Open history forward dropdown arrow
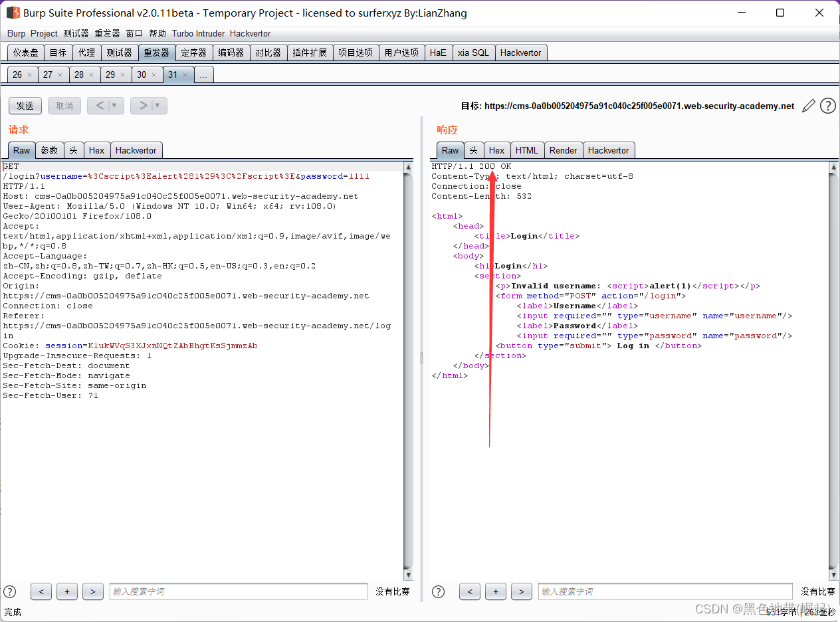The height and width of the screenshot is (622, 840). pos(157,106)
